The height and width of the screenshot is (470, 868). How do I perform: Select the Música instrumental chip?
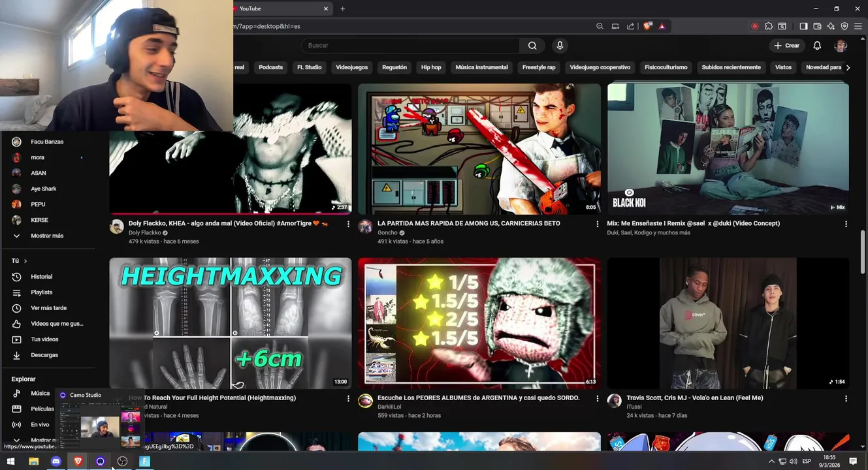pyautogui.click(x=481, y=67)
